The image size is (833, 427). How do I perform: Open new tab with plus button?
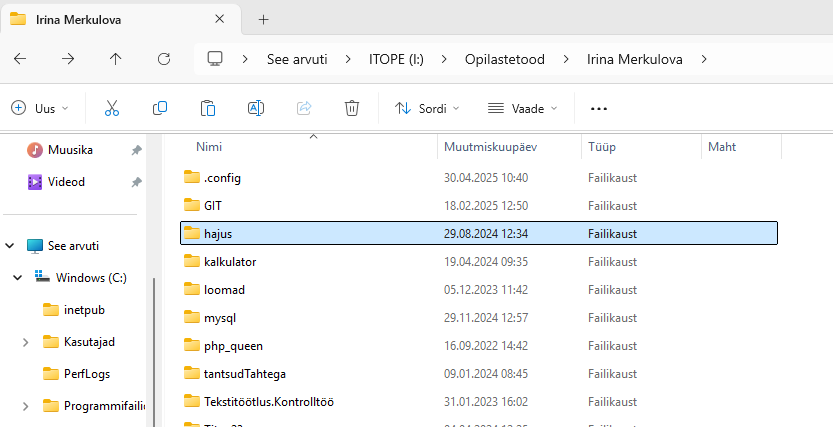tap(264, 19)
